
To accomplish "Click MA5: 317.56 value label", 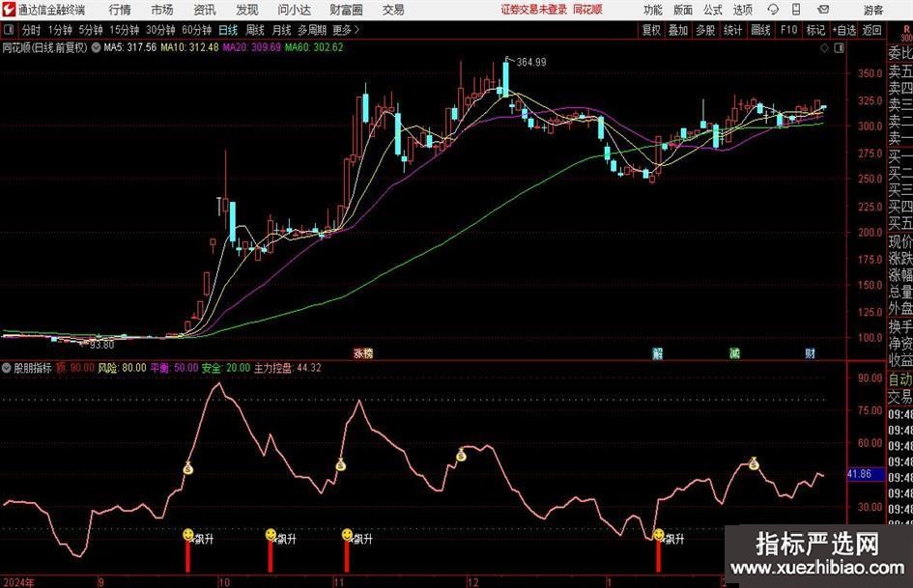I will tap(129, 47).
